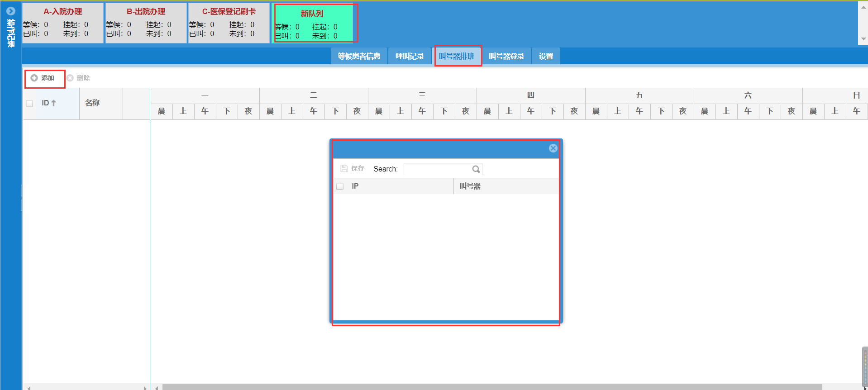Click the 晨 shift header under 一
This screenshot has width=868, height=390.
coord(162,111)
